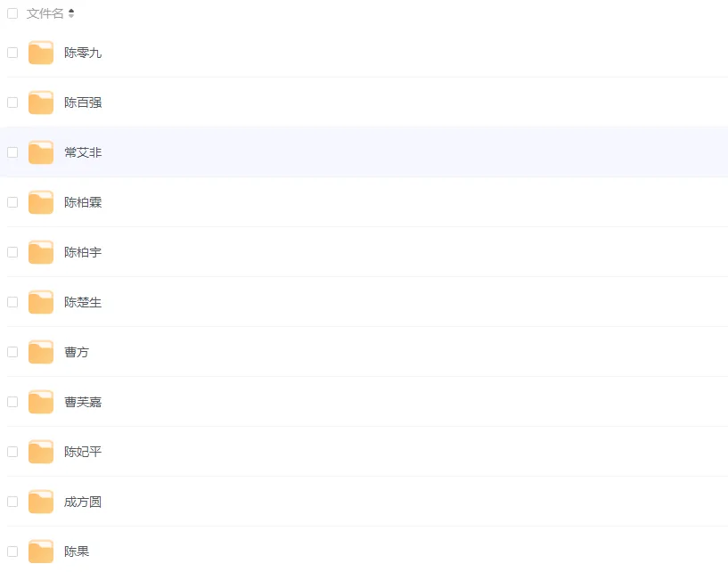Check the box for 陈零九 row

tap(12, 53)
